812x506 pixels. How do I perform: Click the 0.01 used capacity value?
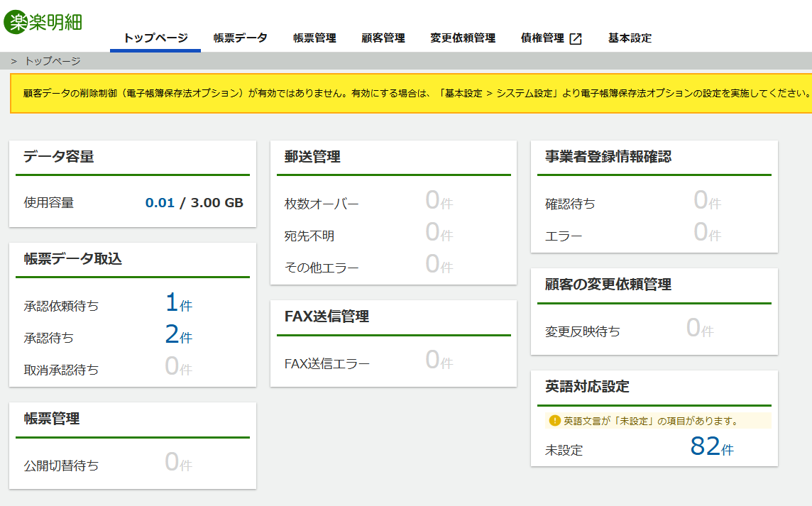(x=160, y=203)
